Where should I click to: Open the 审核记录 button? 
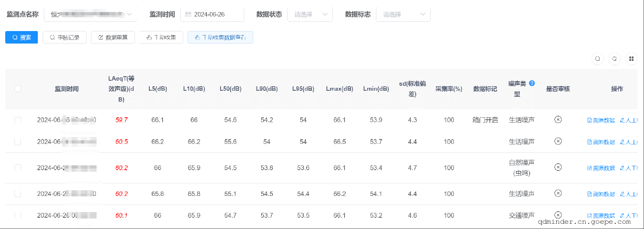coord(64,37)
